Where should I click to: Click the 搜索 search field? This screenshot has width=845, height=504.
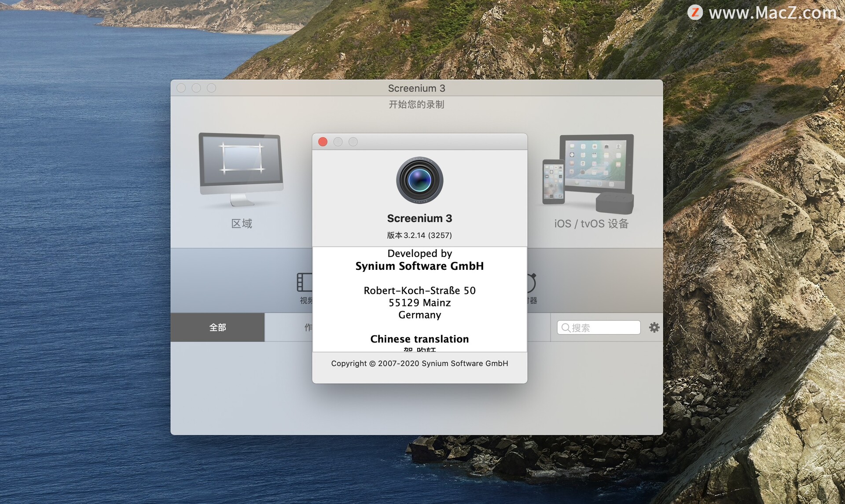pos(599,327)
